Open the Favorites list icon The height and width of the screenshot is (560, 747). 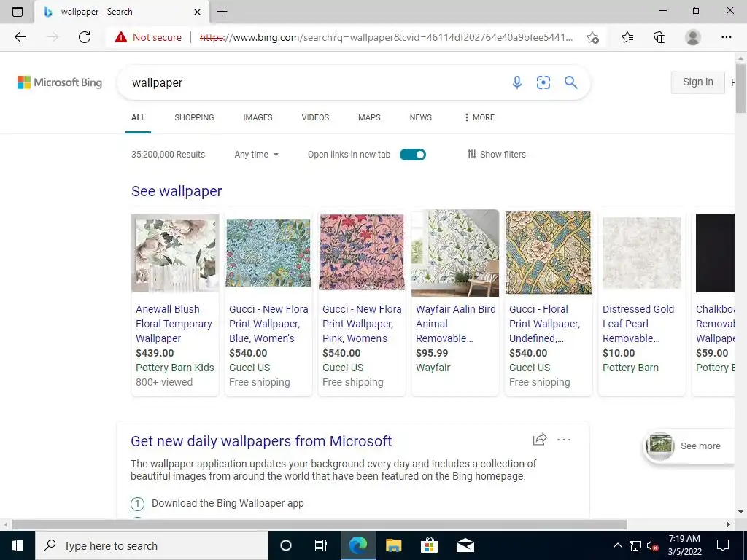[x=627, y=37]
